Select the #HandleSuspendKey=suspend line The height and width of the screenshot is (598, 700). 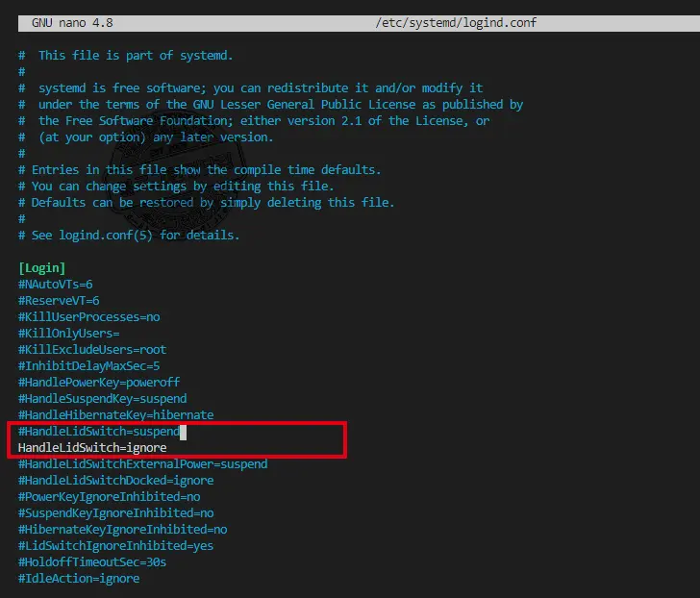tap(102, 398)
